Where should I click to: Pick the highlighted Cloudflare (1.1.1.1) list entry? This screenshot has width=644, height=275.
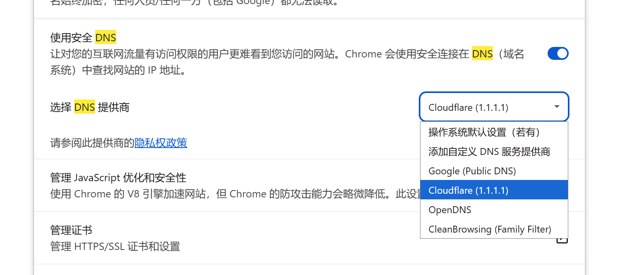[x=494, y=190]
